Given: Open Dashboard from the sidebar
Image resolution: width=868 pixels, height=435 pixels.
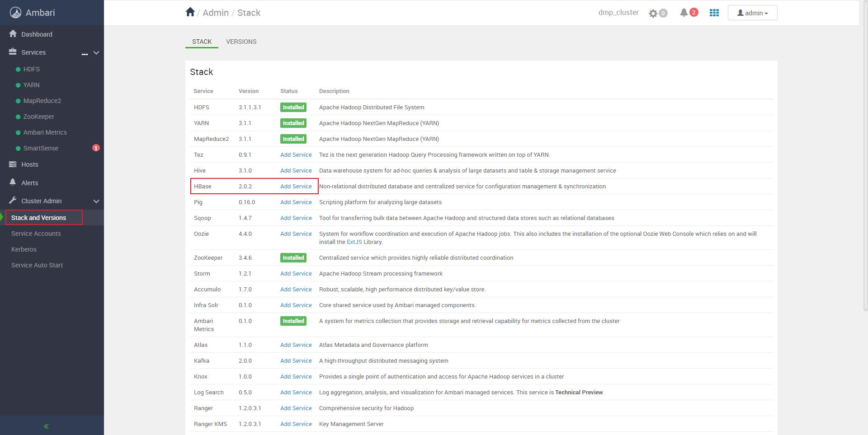Looking at the screenshot, I should click(x=37, y=34).
